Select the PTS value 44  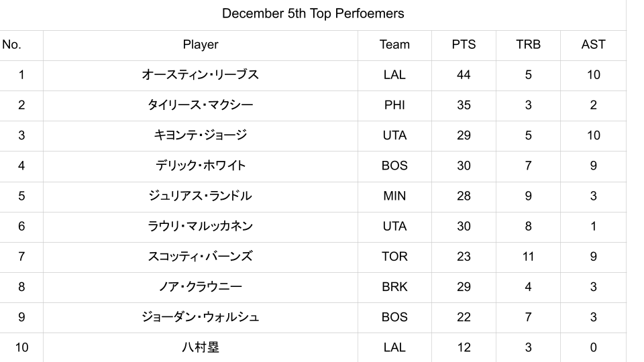[464, 75]
